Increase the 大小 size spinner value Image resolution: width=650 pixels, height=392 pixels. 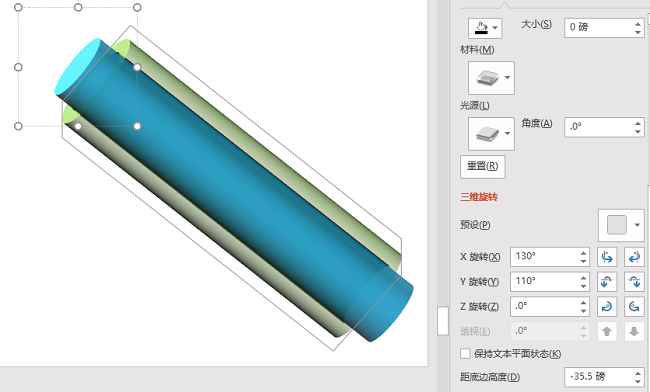pos(638,24)
